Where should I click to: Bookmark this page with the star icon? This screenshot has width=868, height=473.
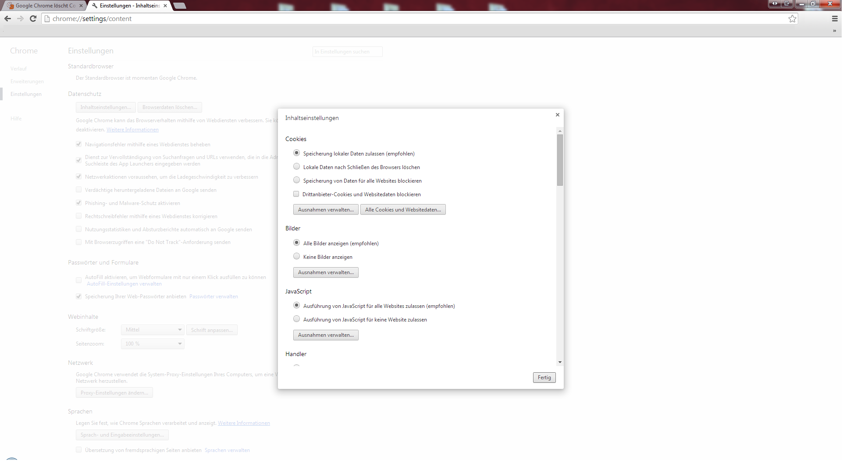click(x=792, y=18)
